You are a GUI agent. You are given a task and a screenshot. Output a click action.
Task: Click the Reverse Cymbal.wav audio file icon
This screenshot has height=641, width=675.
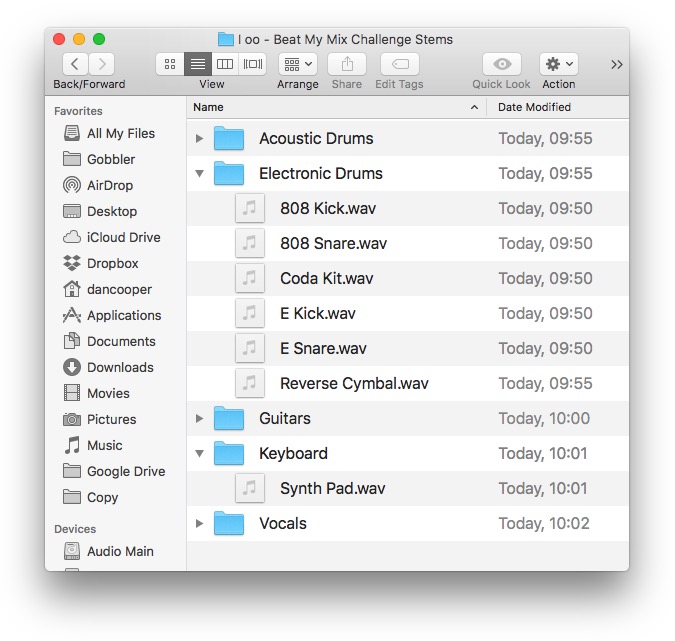click(250, 384)
